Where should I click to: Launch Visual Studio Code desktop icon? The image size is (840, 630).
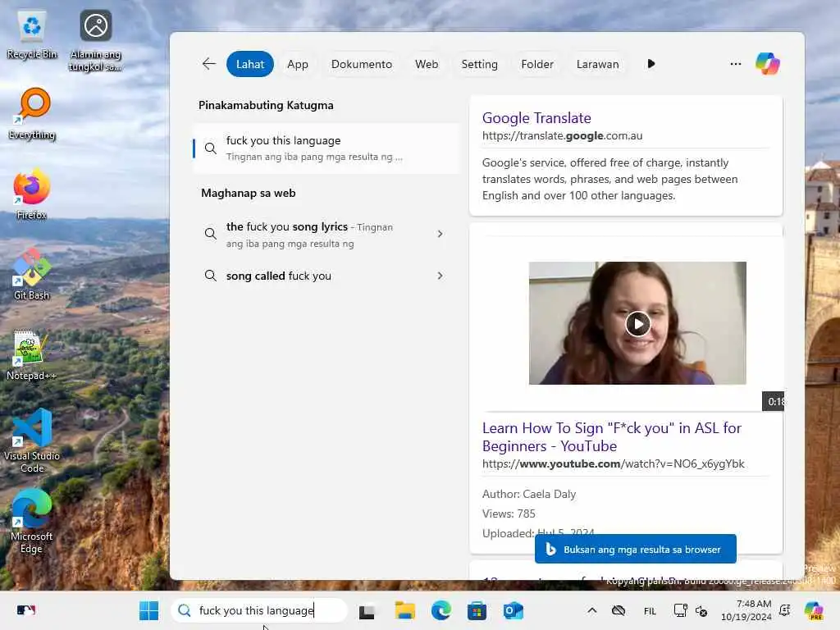[x=32, y=441]
